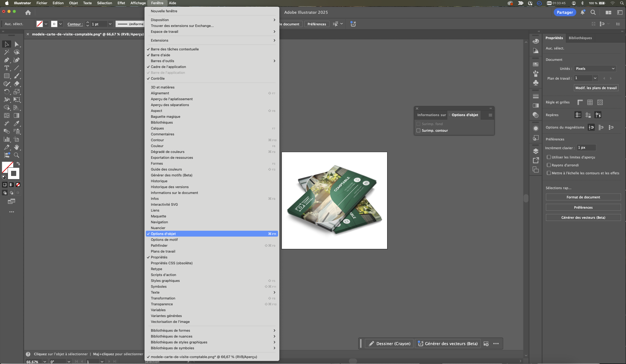
Task: Select the Magic Wand tool
Action: (6, 52)
